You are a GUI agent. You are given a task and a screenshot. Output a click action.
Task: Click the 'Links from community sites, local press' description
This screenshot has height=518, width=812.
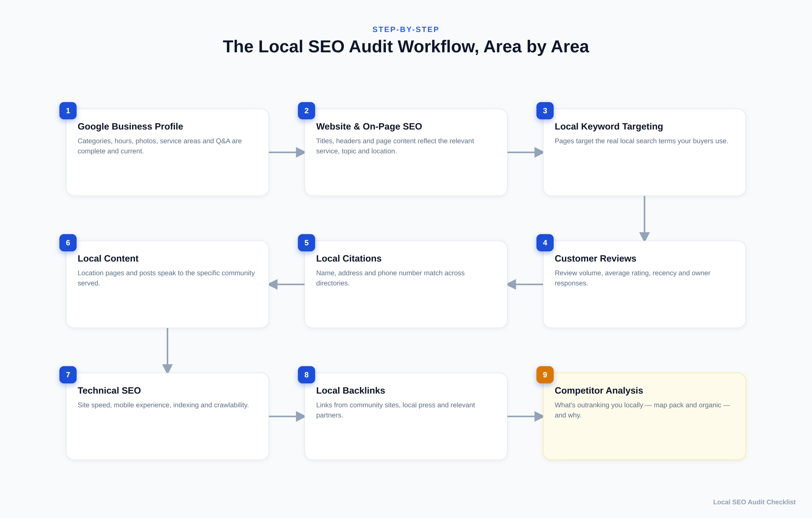coord(395,410)
